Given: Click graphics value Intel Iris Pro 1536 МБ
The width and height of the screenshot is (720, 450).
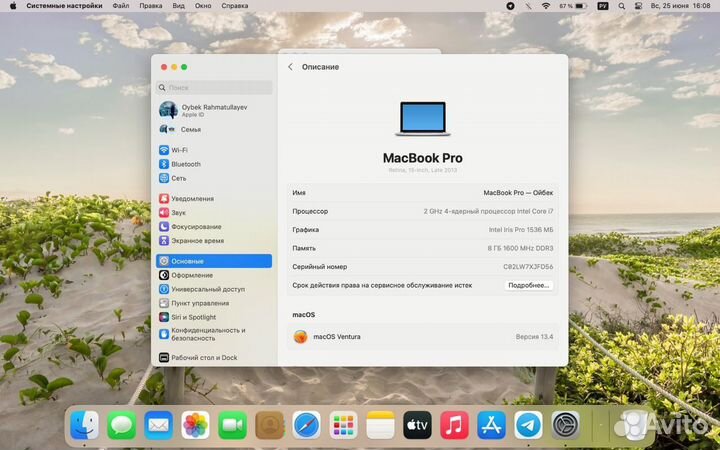Looking at the screenshot, I should point(521,230).
